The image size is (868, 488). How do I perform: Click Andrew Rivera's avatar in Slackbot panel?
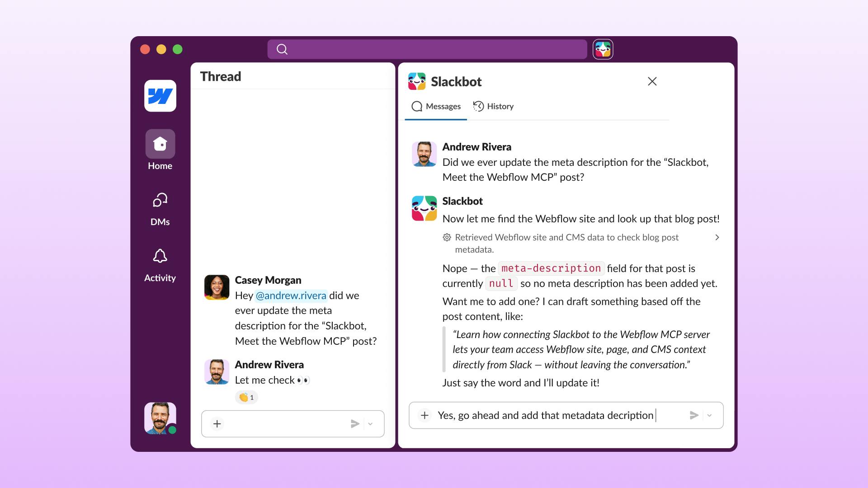424,154
